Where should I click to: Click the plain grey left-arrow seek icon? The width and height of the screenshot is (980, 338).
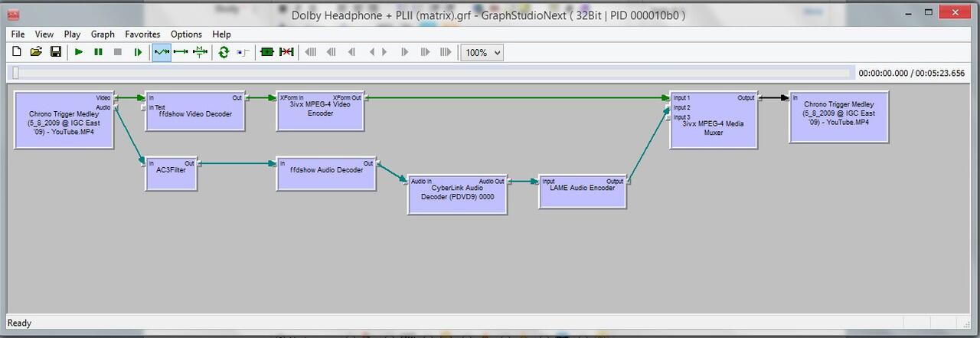(x=371, y=52)
